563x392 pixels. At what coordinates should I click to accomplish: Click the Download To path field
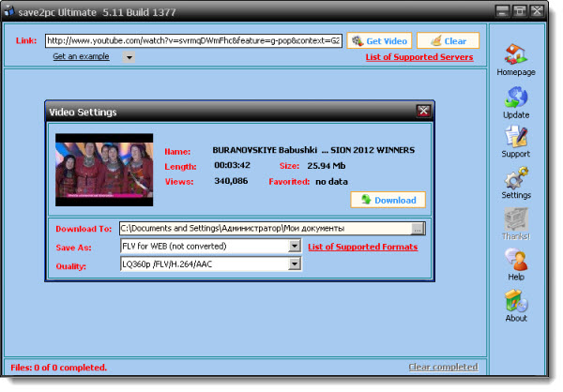[266, 228]
